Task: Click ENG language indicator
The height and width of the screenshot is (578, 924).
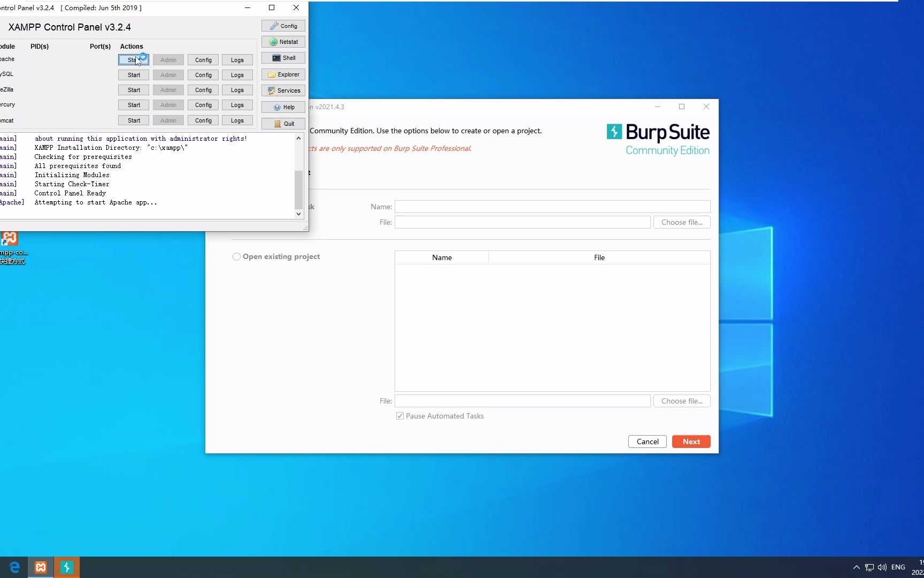Action: pos(898,567)
